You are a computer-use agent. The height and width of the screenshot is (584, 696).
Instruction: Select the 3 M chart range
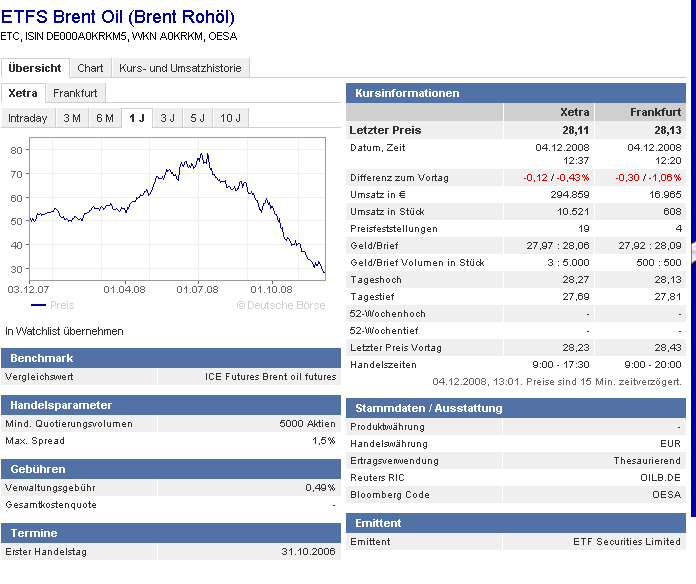pos(72,118)
